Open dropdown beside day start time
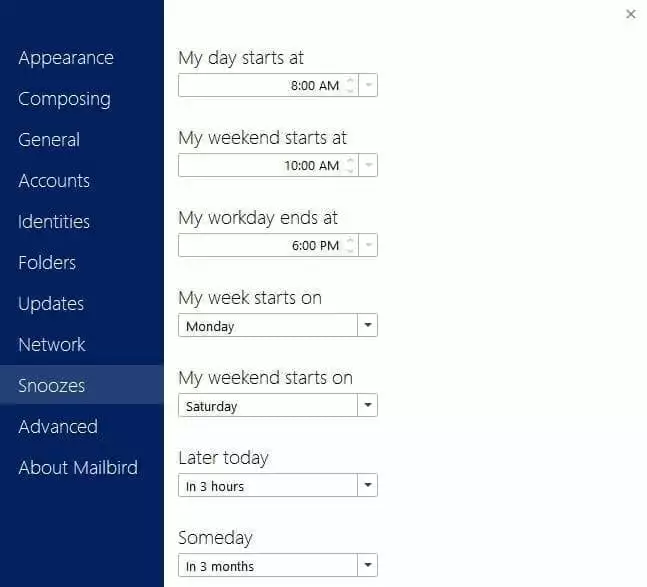Viewport: 647px width, 587px height. click(369, 86)
